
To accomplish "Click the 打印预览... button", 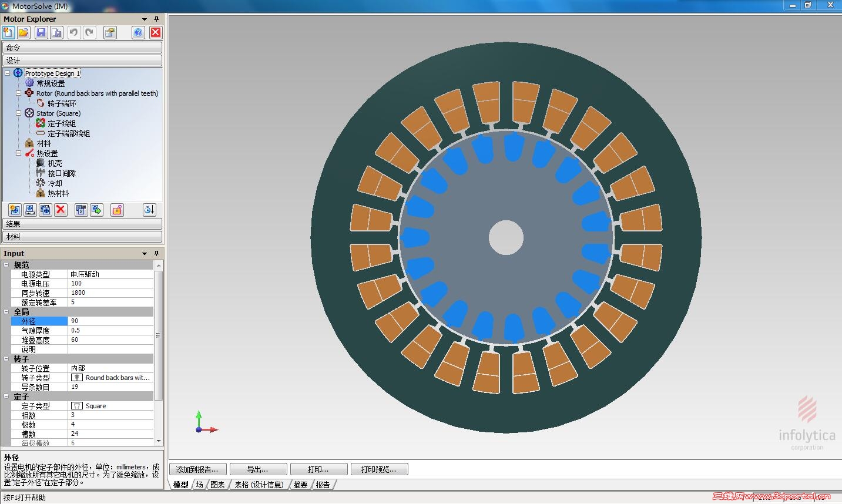I will coord(380,469).
